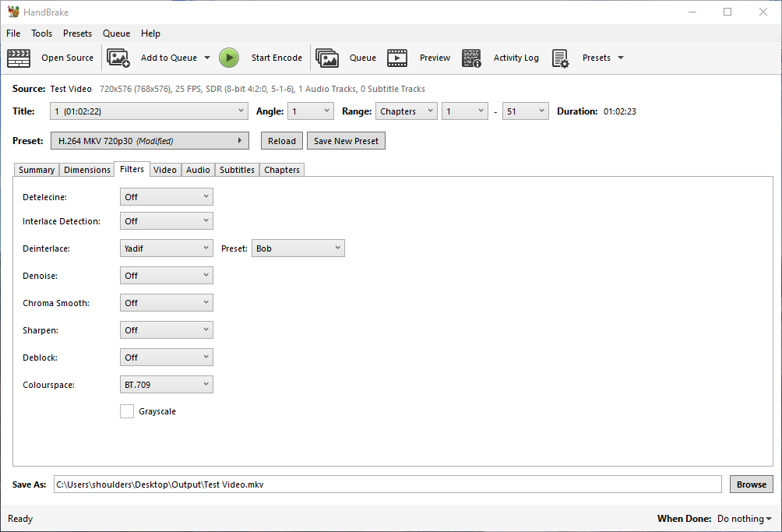This screenshot has height=532, width=782.
Task: Click the Ready status text
Action: (x=20, y=519)
